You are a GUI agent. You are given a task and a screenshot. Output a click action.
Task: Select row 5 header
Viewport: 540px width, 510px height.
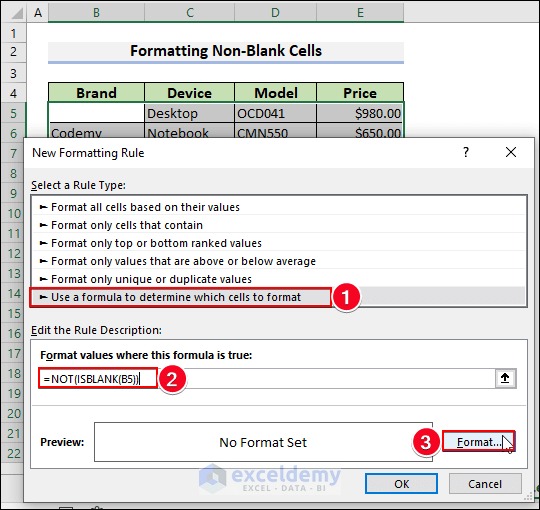(13, 113)
